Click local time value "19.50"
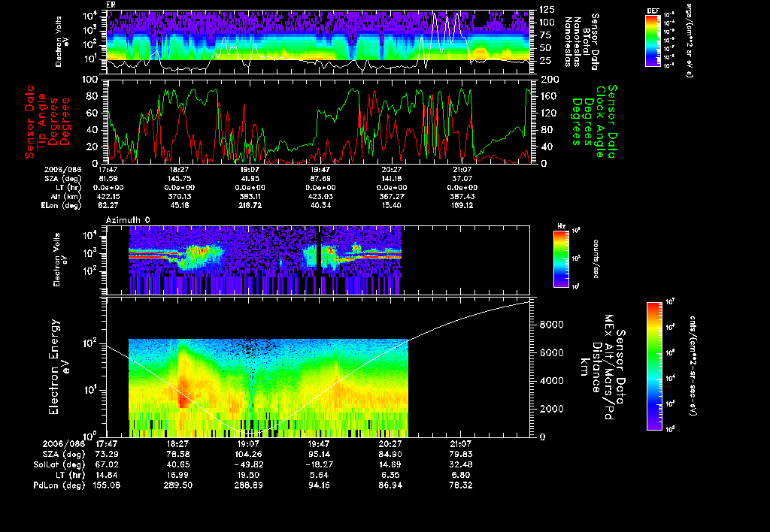 248,475
